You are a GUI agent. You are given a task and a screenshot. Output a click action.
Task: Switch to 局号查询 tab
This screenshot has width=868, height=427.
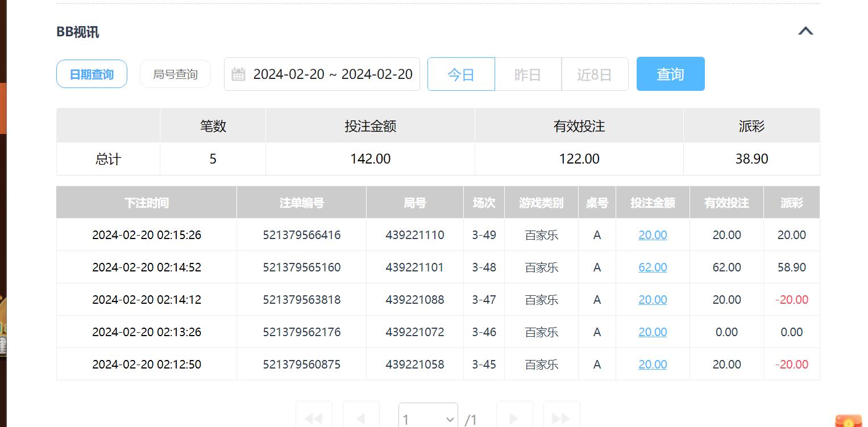pos(175,74)
